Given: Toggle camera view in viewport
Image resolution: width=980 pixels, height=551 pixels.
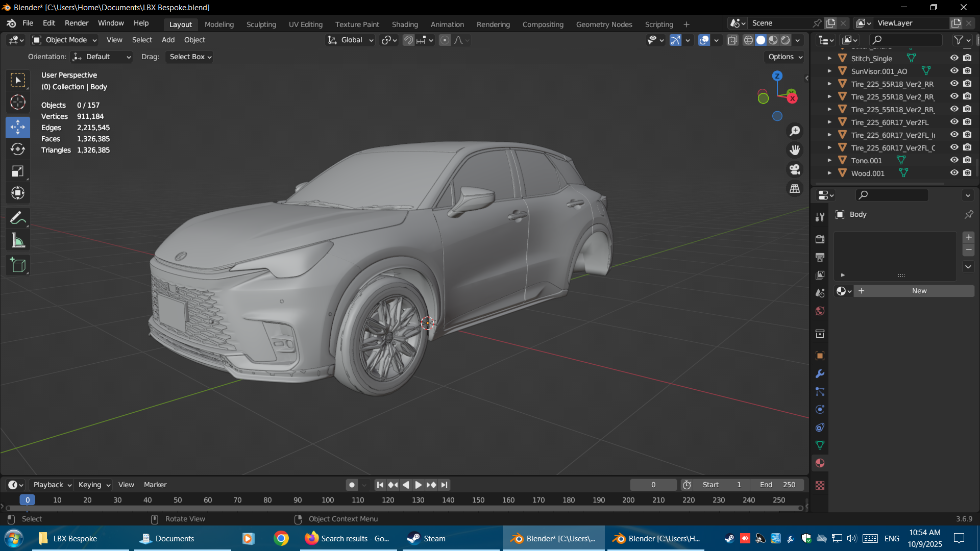Looking at the screenshot, I should pyautogui.click(x=795, y=169).
